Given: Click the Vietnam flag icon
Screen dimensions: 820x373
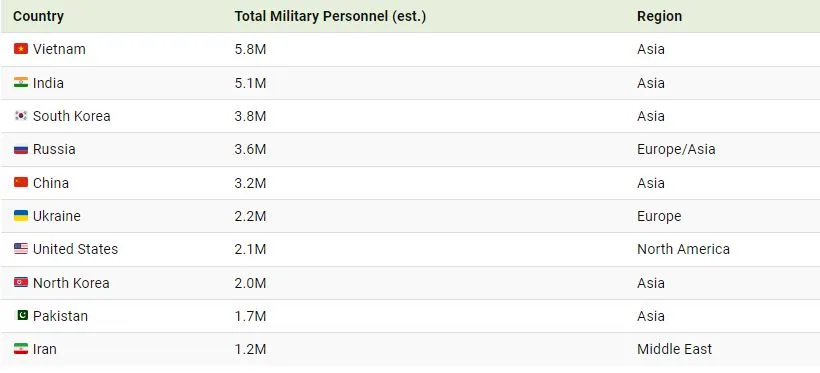Looking at the screenshot, I should click(x=21, y=49).
